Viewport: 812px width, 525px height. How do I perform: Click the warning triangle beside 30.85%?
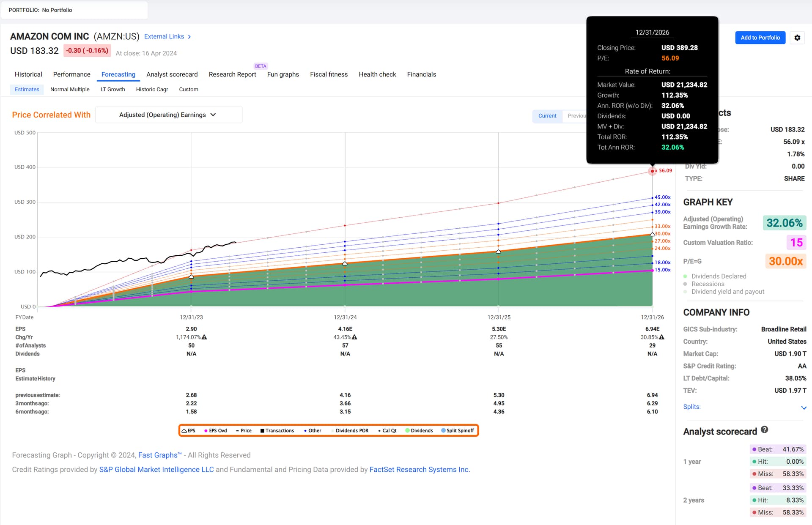click(x=662, y=337)
